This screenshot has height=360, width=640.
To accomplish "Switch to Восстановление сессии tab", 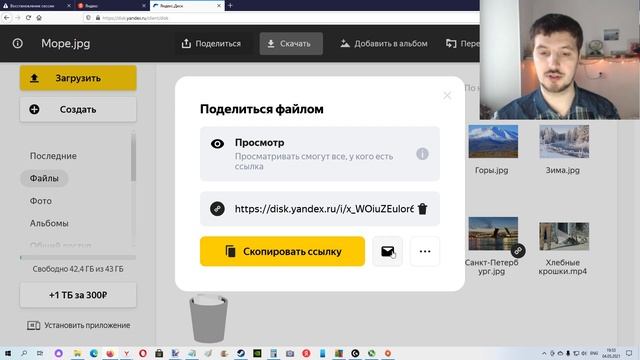I will pyautogui.click(x=36, y=6).
